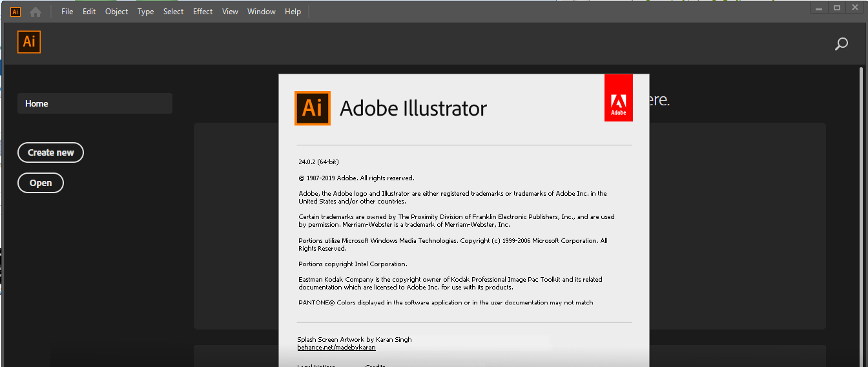This screenshot has width=868, height=367.
Task: Go to Home screen via house icon
Action: click(x=36, y=12)
